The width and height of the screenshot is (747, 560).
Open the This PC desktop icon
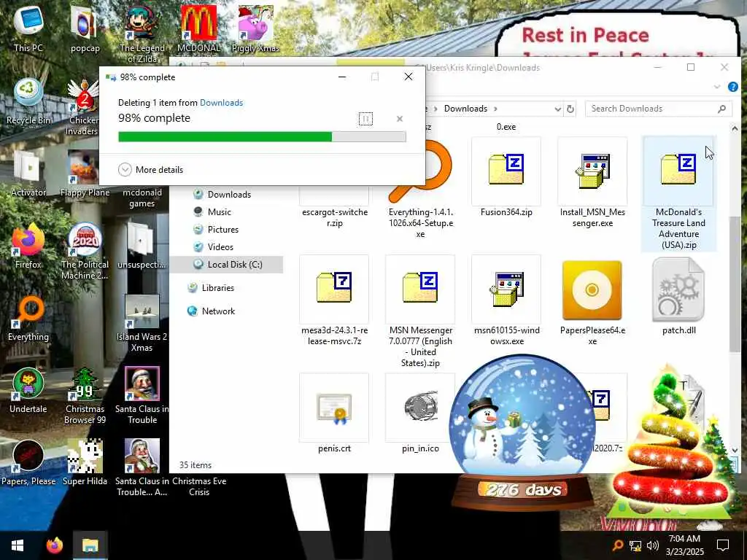click(x=28, y=28)
